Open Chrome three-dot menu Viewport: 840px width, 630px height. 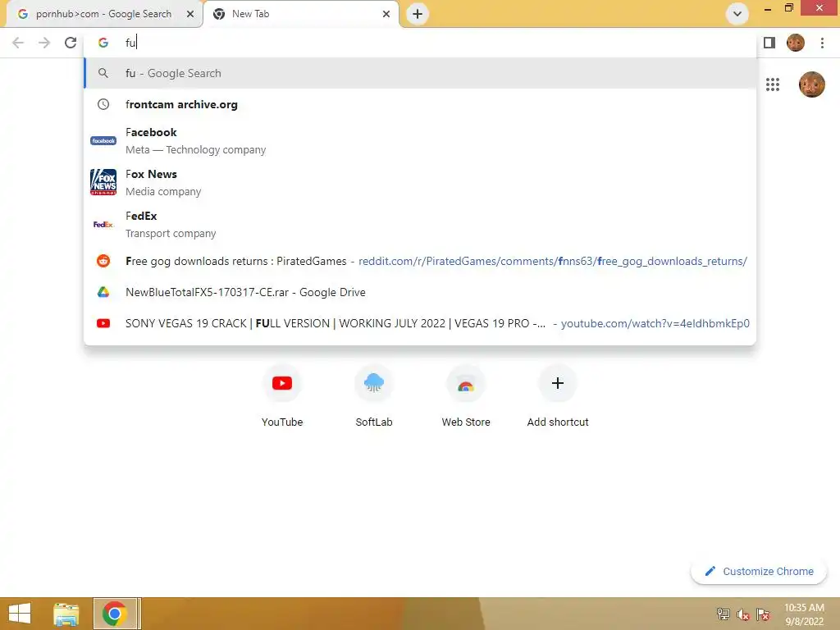[822, 43]
